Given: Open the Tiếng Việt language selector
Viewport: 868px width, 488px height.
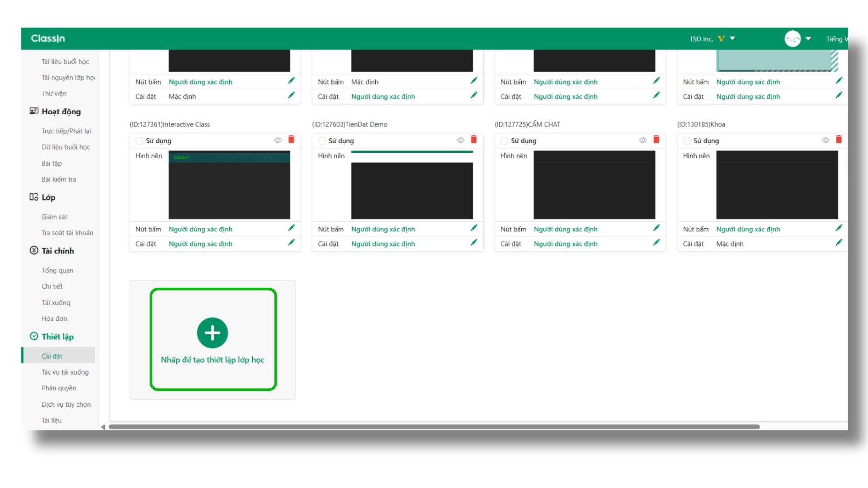Looking at the screenshot, I should 836,39.
